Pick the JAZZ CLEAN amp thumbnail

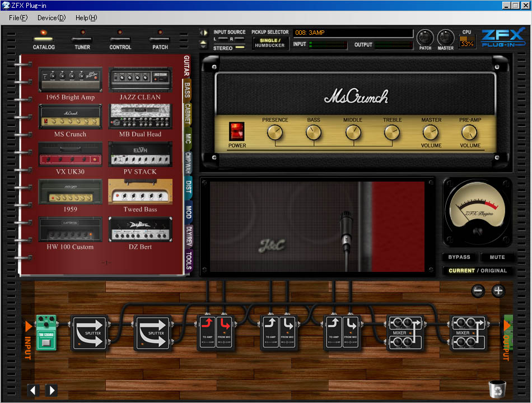pos(140,80)
